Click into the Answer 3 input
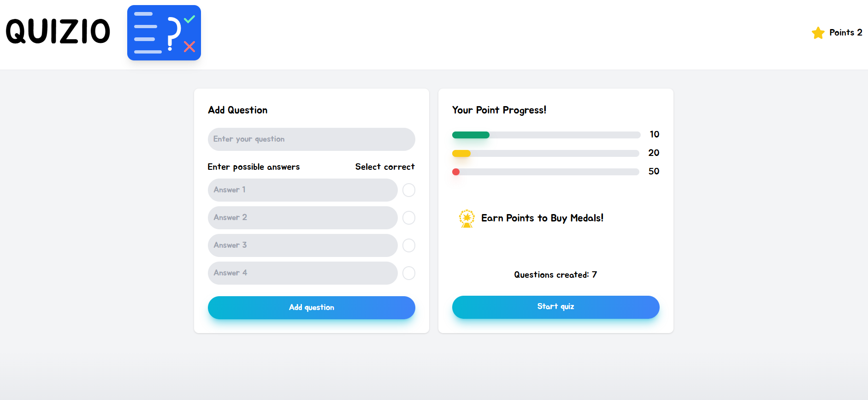The image size is (868, 400). (303, 245)
